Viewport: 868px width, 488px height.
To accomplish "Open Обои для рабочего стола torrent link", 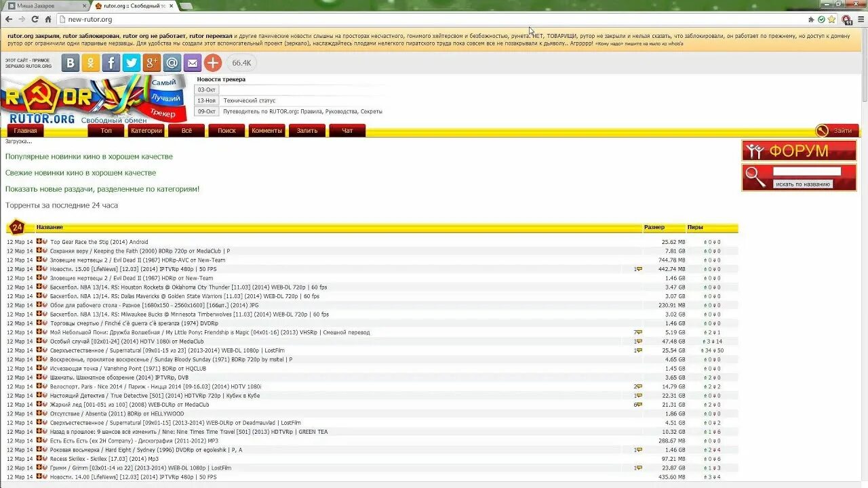I will [154, 305].
